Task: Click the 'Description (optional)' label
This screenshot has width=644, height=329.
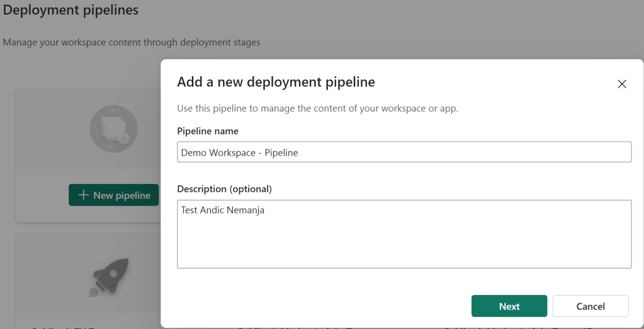Action: click(x=224, y=189)
